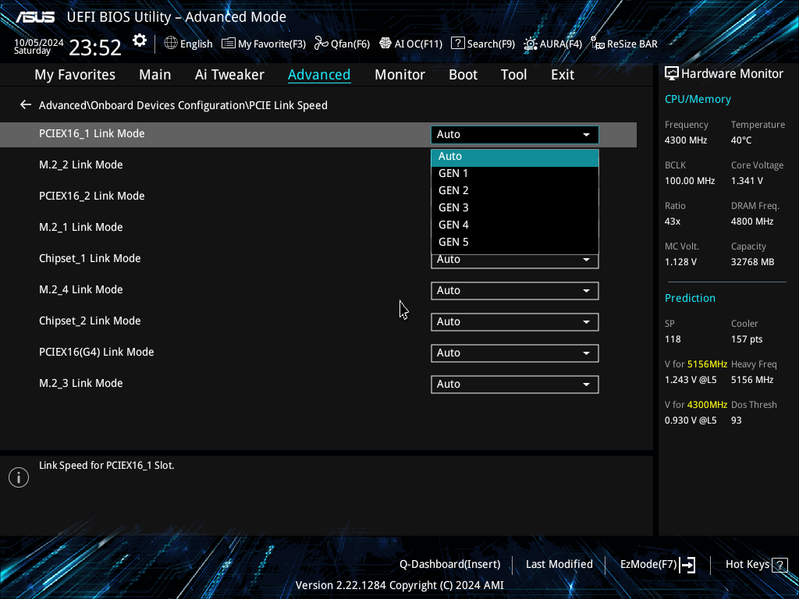799x599 pixels.
Task: Click the 10/05/2024 Saturday date
Action: pyautogui.click(x=39, y=46)
